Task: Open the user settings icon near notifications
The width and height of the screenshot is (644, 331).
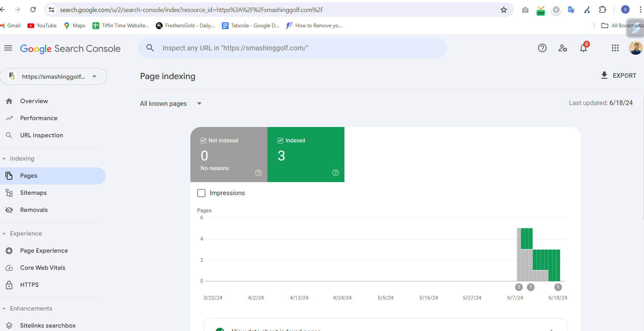Action: coord(563,48)
